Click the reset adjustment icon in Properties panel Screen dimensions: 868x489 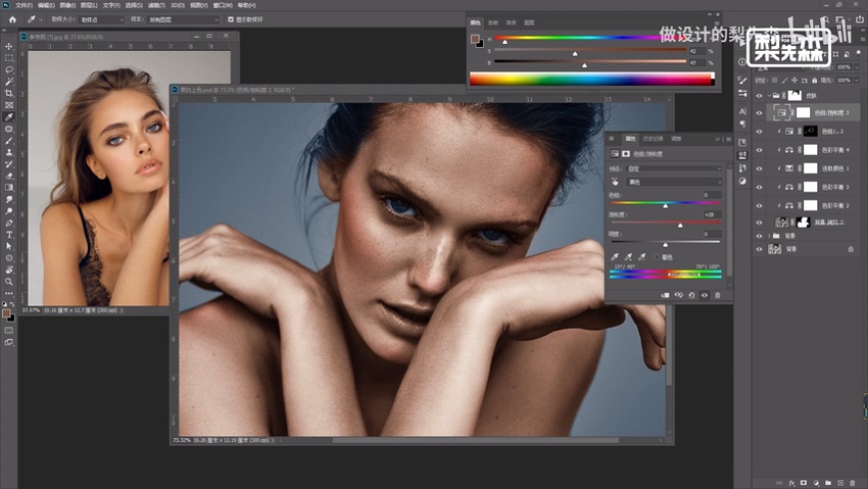tap(690, 295)
